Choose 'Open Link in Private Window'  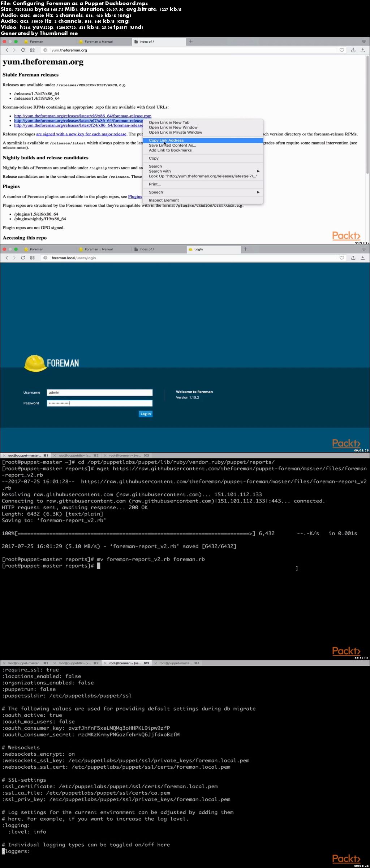pos(203,133)
